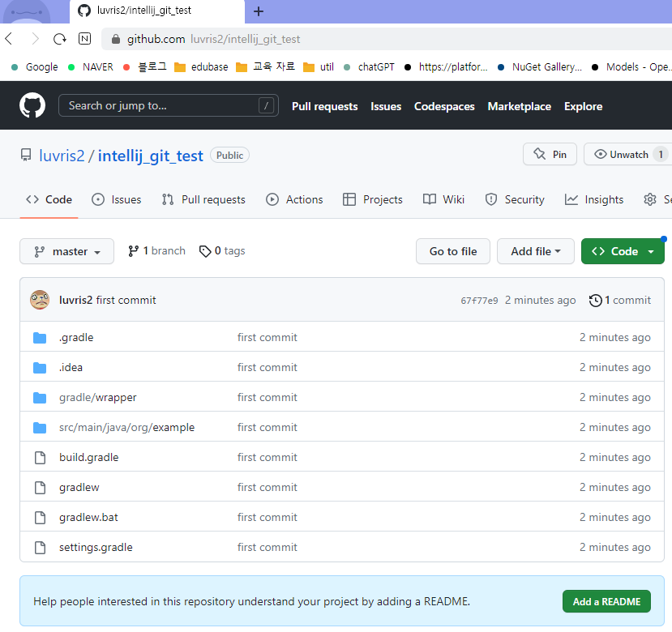
Task: Open the NAVER bookmark
Action: [91, 67]
